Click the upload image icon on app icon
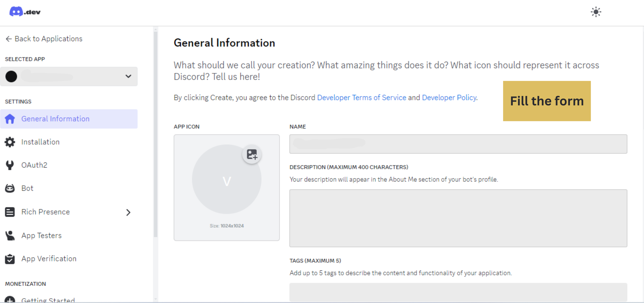This screenshot has width=644, height=303. [x=252, y=154]
